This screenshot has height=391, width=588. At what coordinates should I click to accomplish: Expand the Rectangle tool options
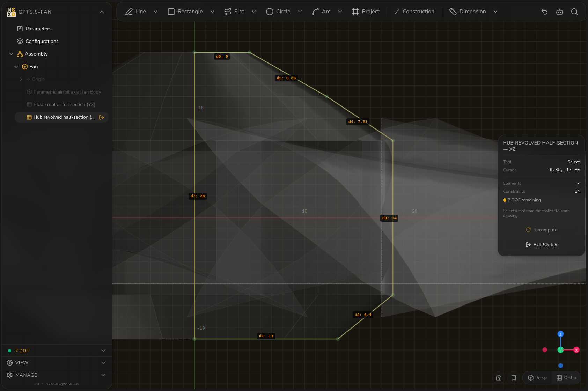(x=212, y=12)
